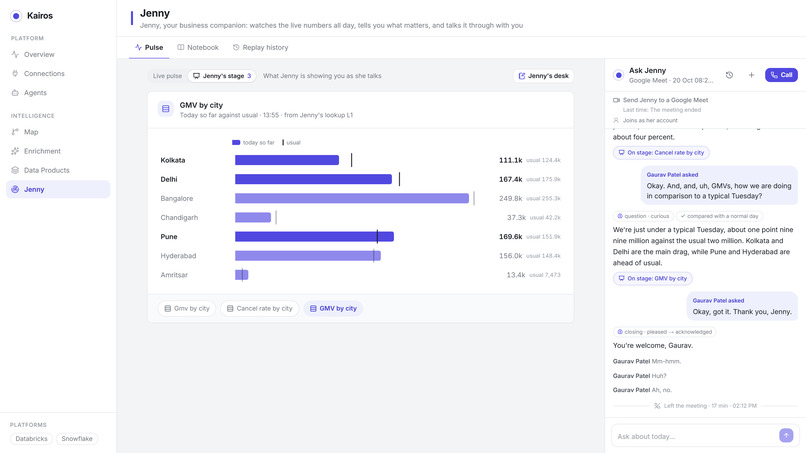Select the Live pulse toggle option

point(167,76)
